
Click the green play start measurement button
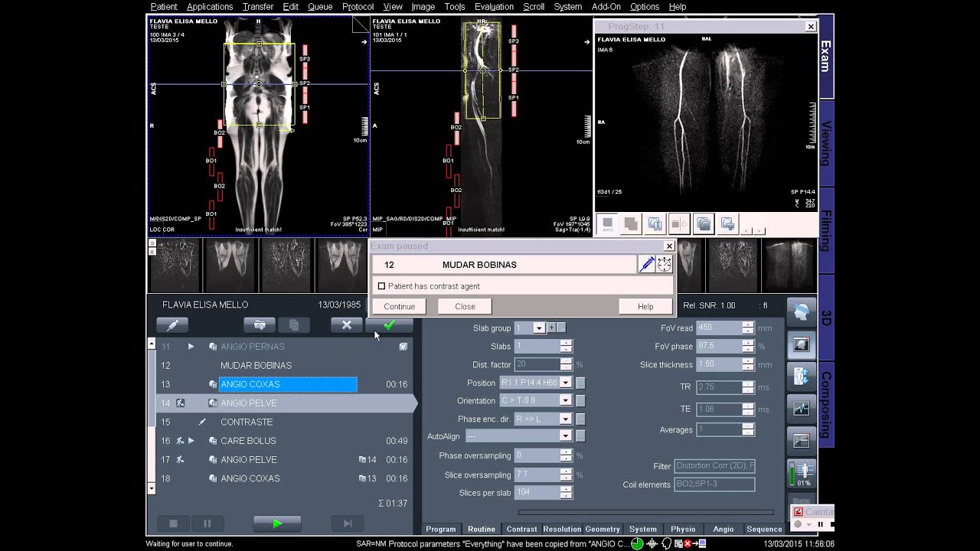coord(277,523)
